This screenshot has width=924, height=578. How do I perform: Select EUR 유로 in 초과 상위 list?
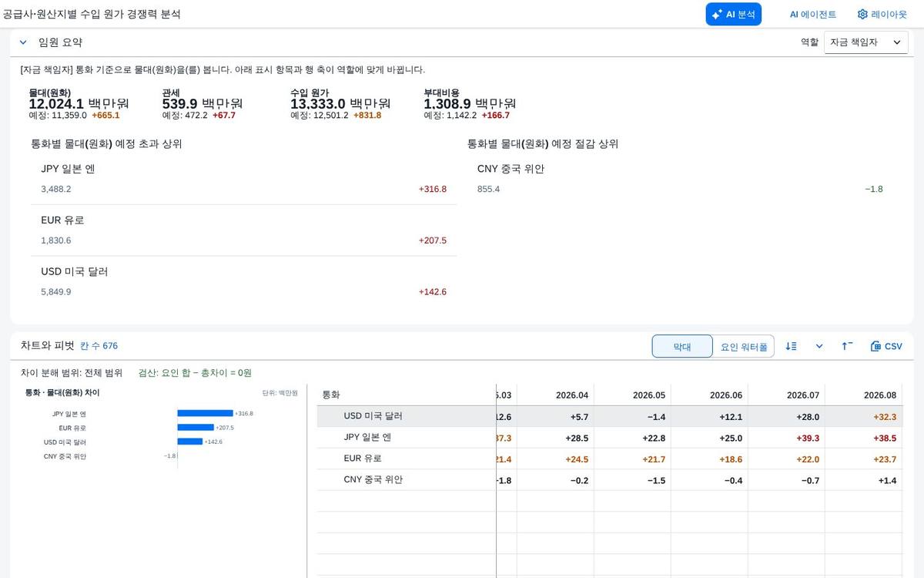(243, 230)
